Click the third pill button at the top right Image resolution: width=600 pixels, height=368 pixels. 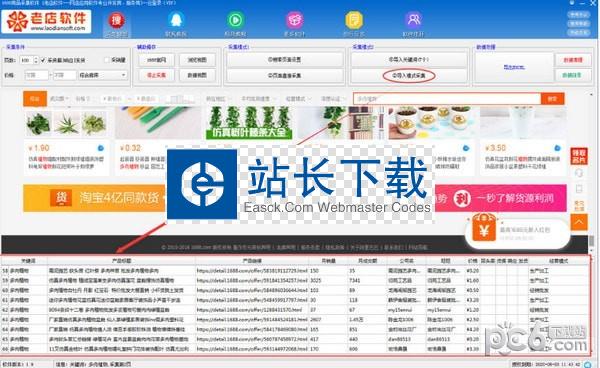point(578,33)
